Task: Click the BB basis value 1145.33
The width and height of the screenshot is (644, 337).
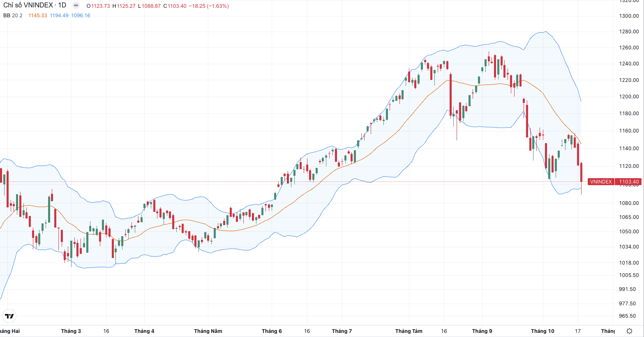Action: click(x=38, y=16)
